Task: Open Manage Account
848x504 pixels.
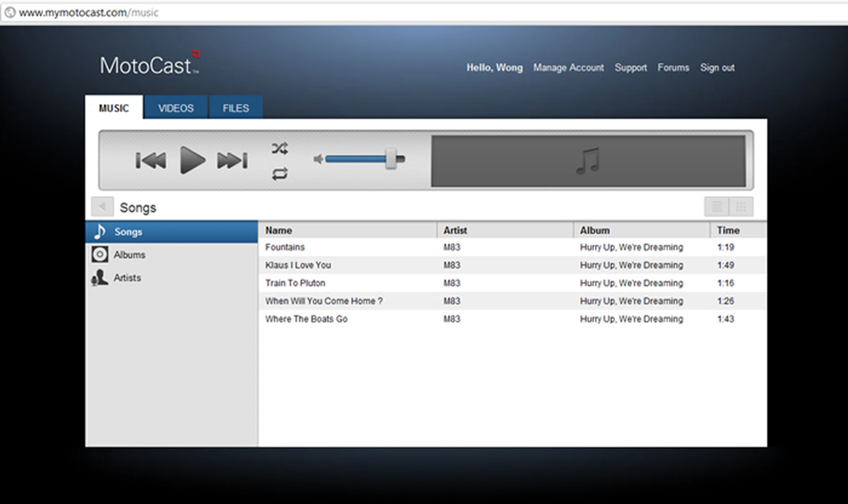Action: (569, 67)
